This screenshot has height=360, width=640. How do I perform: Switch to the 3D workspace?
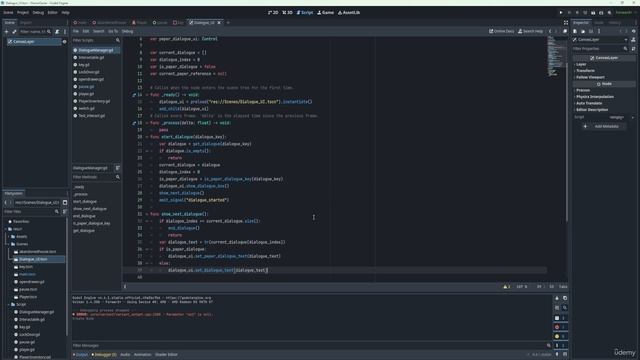click(x=287, y=13)
